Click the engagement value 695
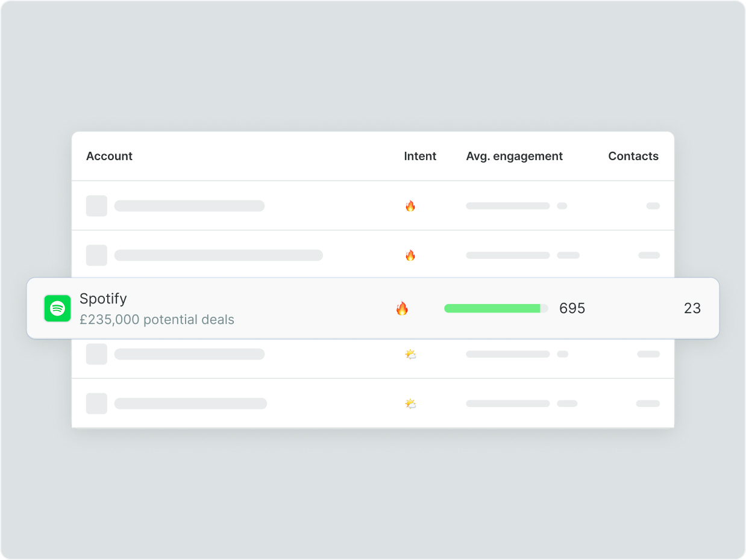 pos(572,308)
